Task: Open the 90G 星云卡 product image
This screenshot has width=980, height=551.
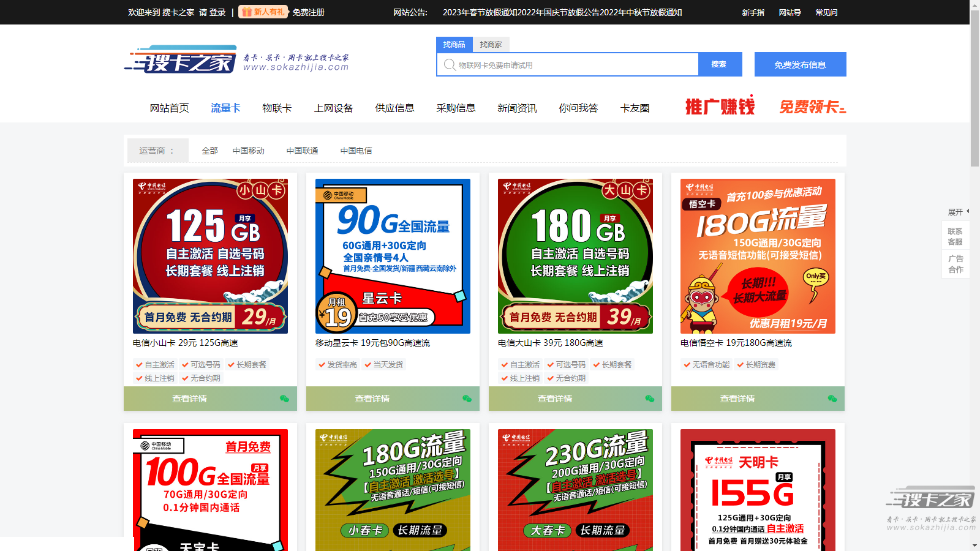Action: point(393,256)
